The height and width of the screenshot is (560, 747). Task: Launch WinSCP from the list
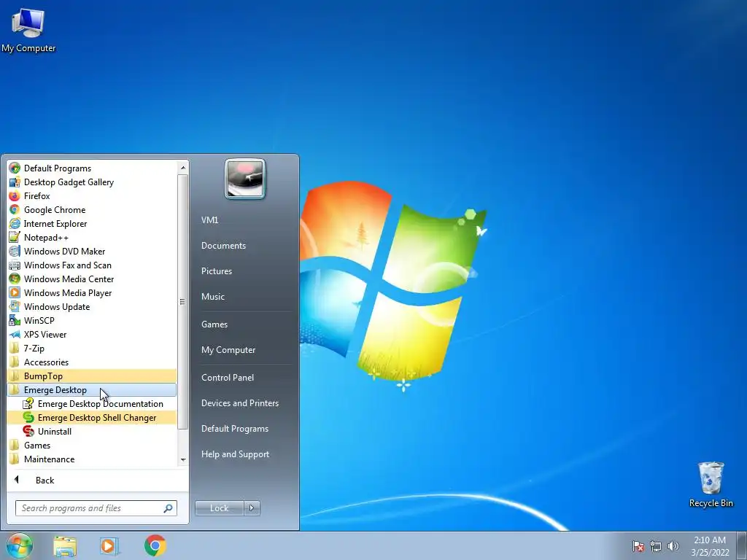tap(91, 321)
